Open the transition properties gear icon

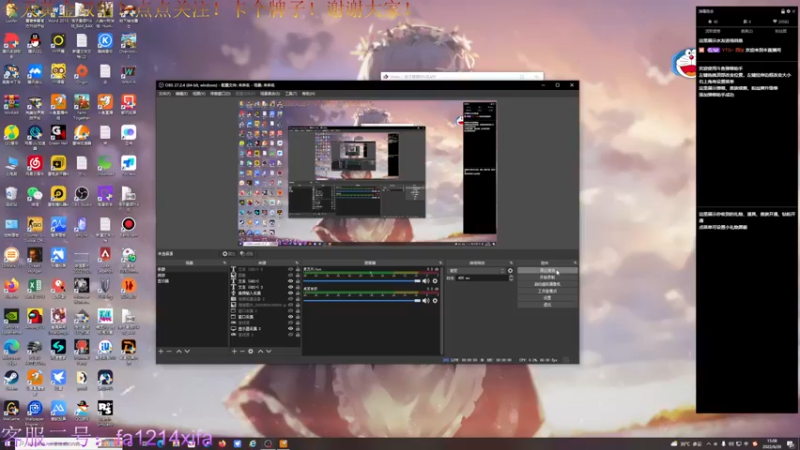(x=510, y=271)
